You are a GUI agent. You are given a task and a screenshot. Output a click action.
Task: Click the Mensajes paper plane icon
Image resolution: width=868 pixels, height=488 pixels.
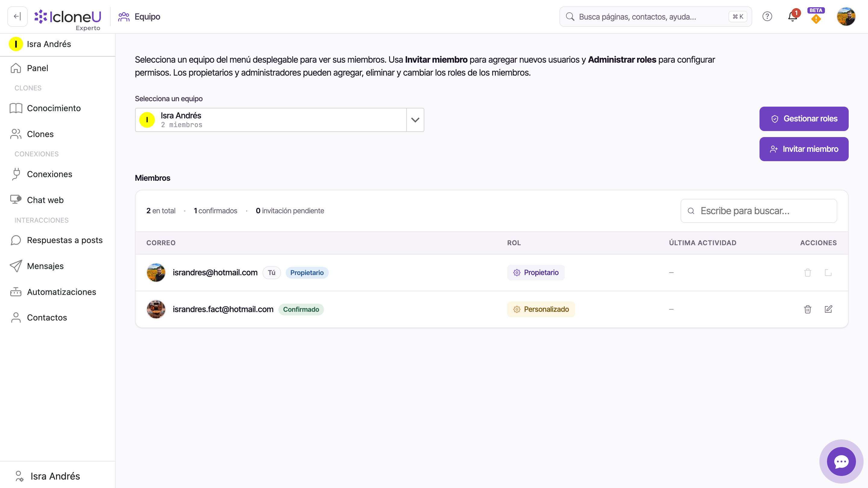pos(16,266)
